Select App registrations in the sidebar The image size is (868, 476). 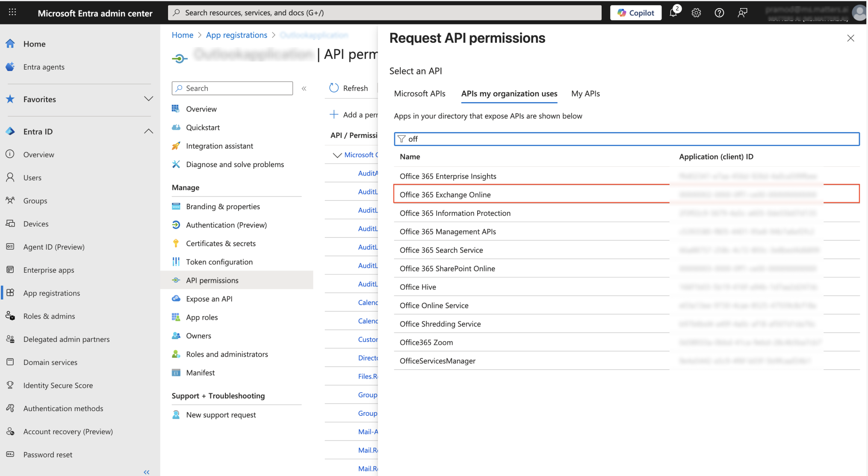pos(52,293)
